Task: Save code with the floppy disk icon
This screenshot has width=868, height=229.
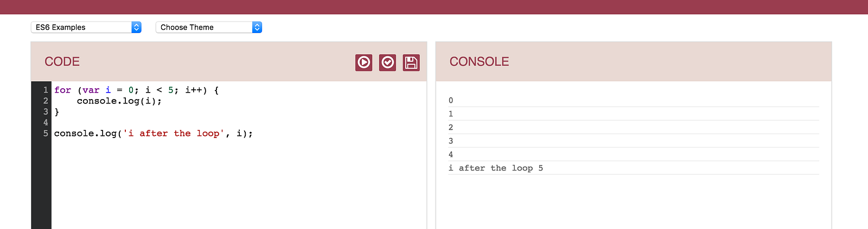Action: pyautogui.click(x=411, y=63)
